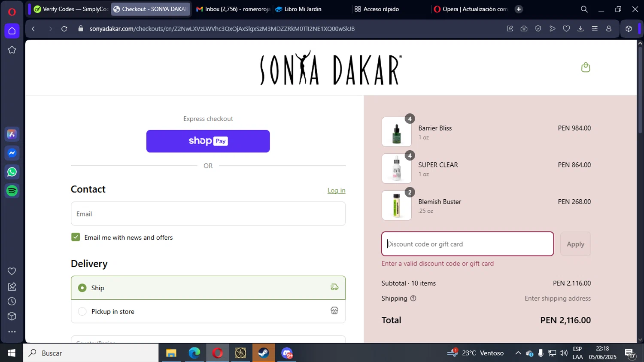The image size is (644, 362).
Task: Open Spotify in the Opera sidebar
Action: point(12,191)
